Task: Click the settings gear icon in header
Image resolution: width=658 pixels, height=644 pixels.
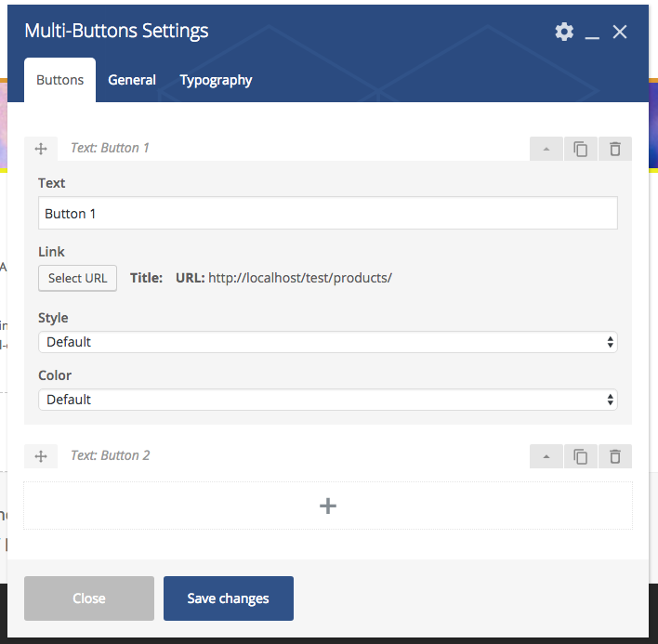Action: pyautogui.click(x=564, y=32)
